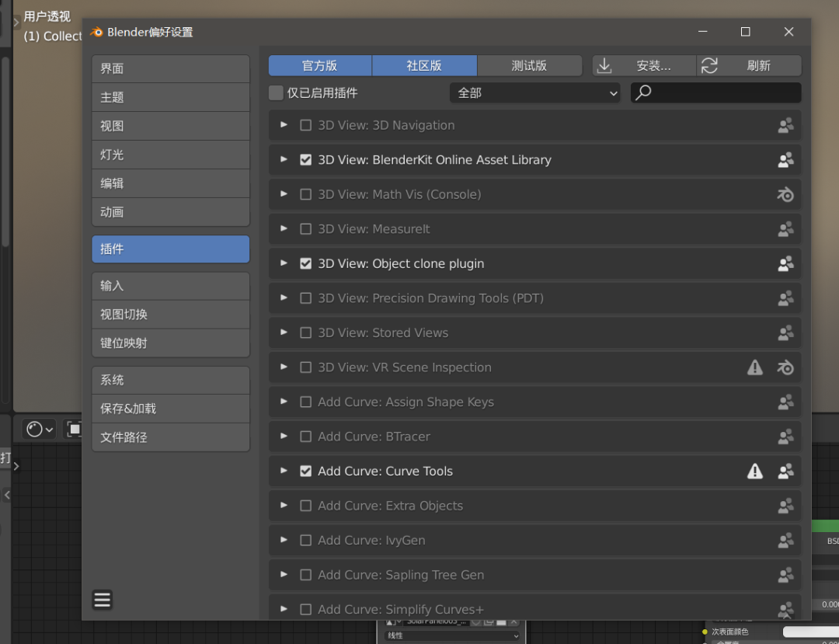Expand Precision Drawing Tools details
This screenshot has width=839, height=644.
tap(284, 298)
